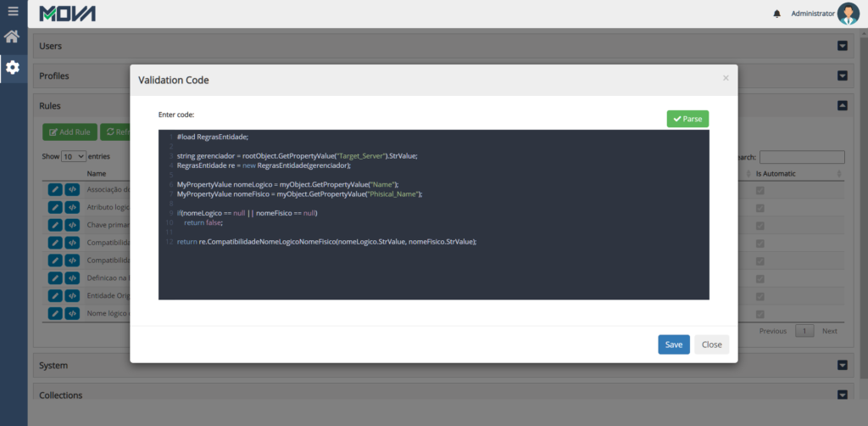Image resolution: width=868 pixels, height=426 pixels.
Task: Click the edit pencil for Entidade Orig row
Action: (55, 296)
